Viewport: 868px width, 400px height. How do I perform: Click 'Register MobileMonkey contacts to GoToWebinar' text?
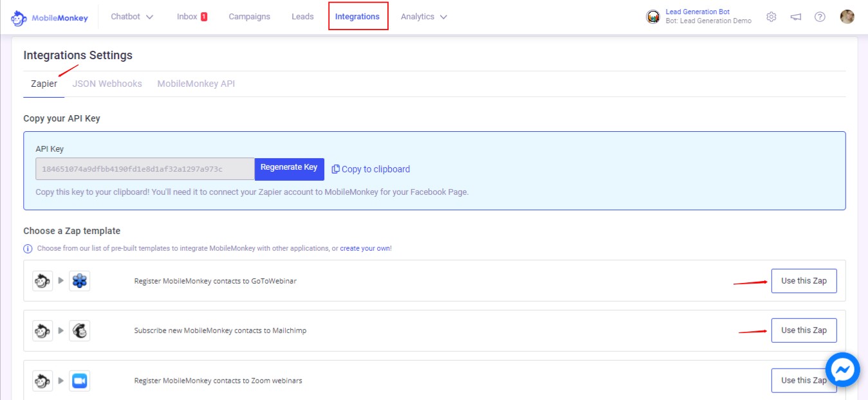point(216,281)
